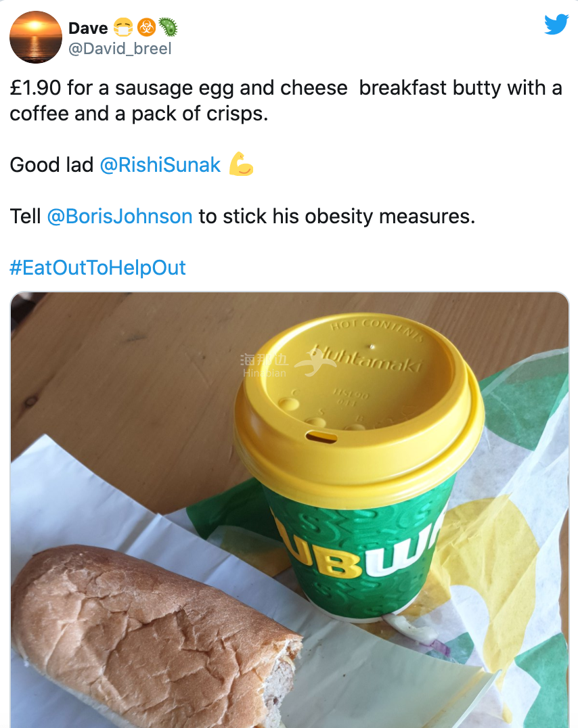Open the @RishiSunak mention

click(160, 164)
